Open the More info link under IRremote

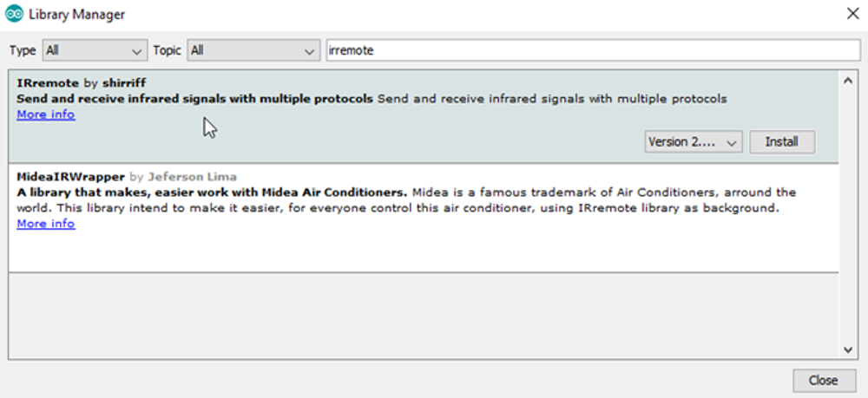[46, 114]
